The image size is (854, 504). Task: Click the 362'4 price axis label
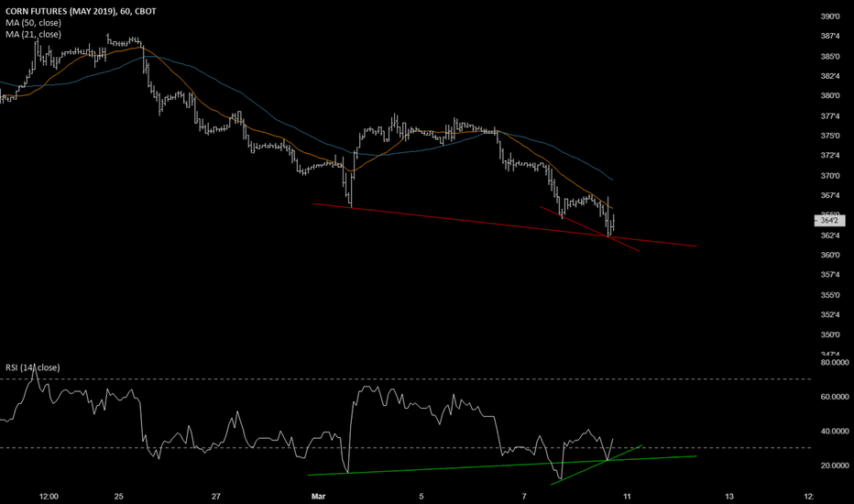829,236
